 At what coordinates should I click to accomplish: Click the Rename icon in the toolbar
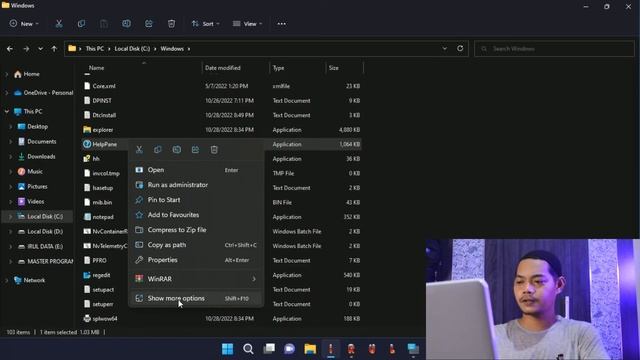[127, 24]
